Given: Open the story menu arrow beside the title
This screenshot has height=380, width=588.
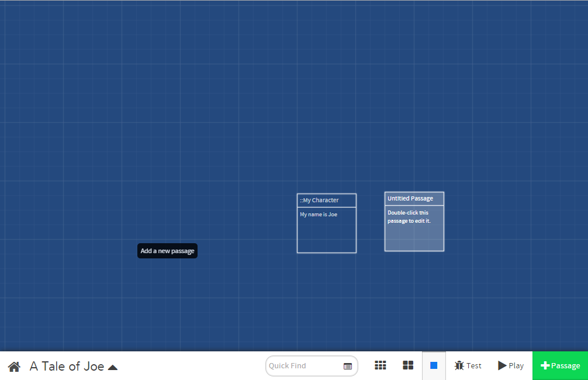Looking at the screenshot, I should 113,367.
